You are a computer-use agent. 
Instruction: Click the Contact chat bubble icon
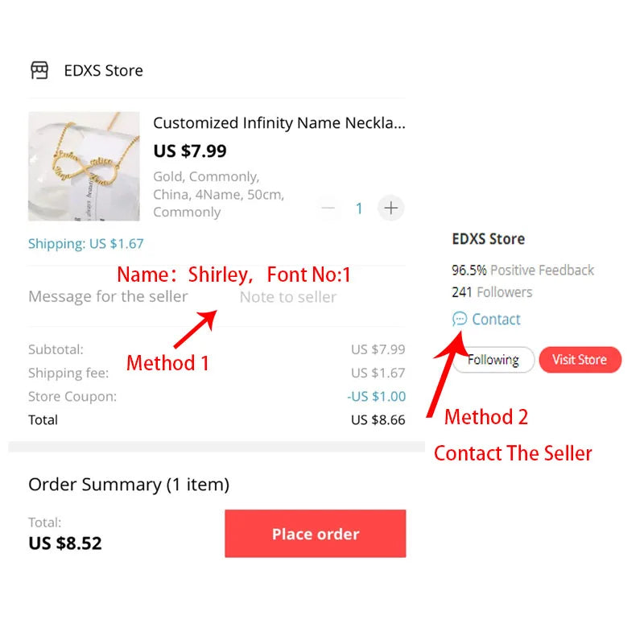point(460,319)
